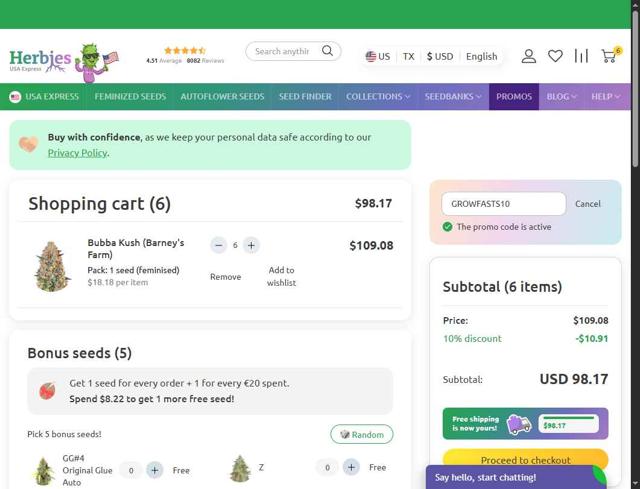Click the GG#4 Original Glue Auto thumbnail
Screen dimensions: 640x489
tap(43, 471)
